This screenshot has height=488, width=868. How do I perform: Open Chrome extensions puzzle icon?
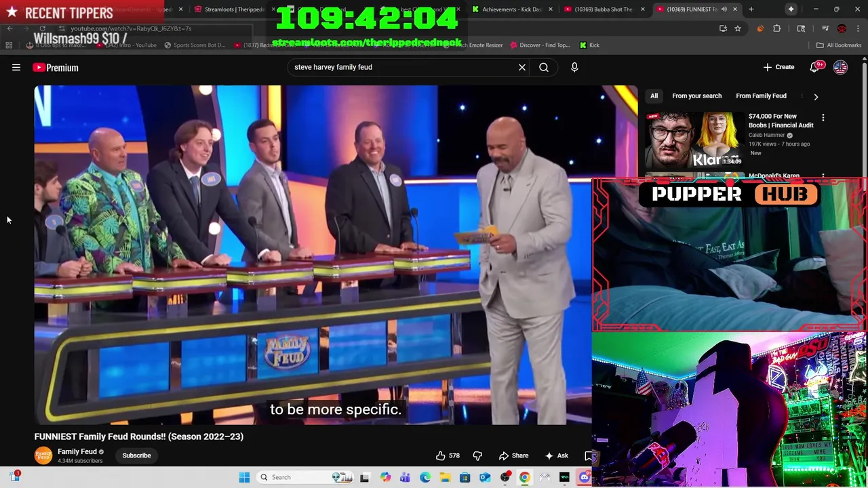[777, 28]
